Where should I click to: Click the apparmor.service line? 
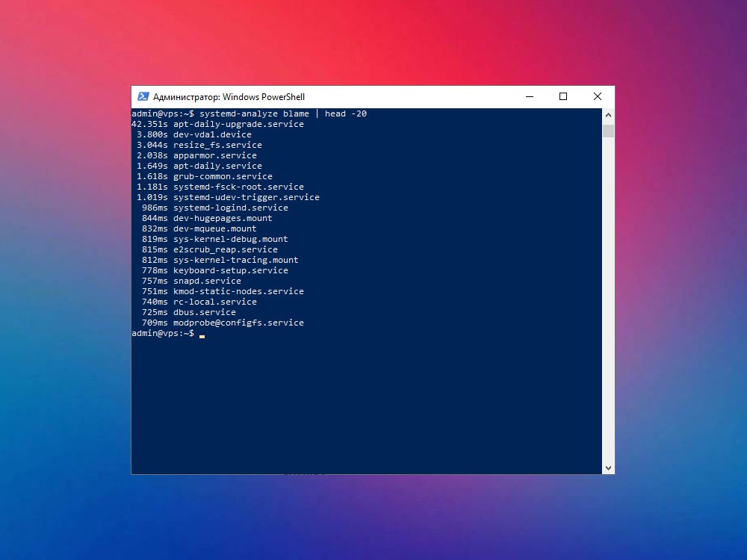pyautogui.click(x=196, y=156)
